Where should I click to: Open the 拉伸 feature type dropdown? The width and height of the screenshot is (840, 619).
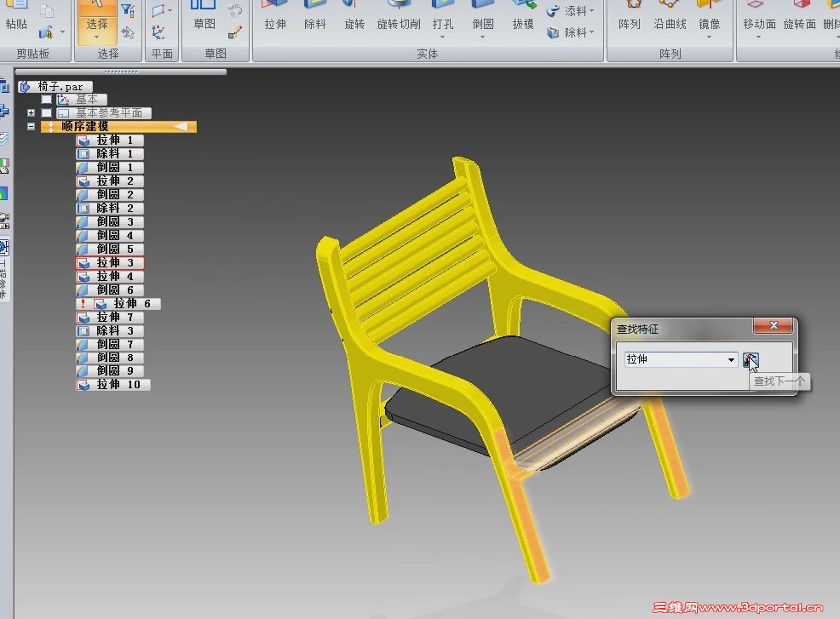tap(731, 360)
